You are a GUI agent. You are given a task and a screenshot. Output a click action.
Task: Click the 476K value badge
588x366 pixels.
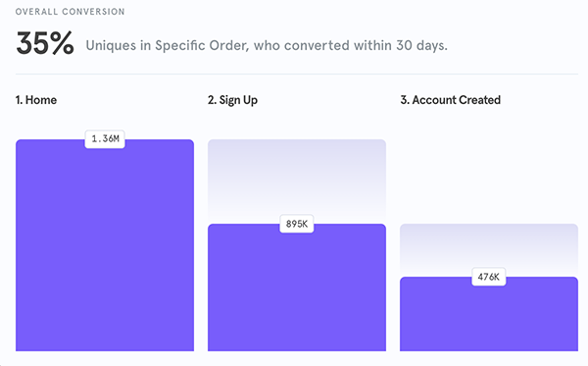coord(489,277)
